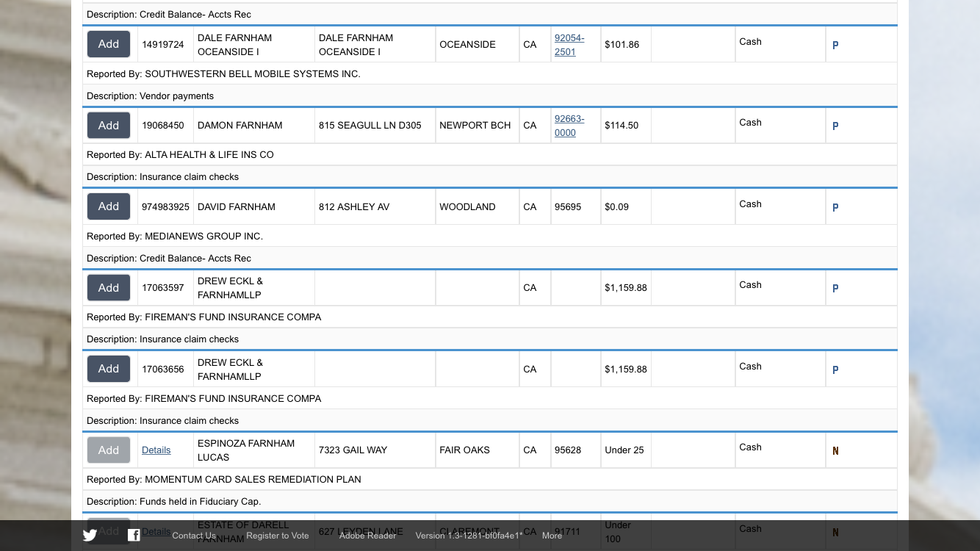Viewport: 980px width, 551px height.
Task: Click address 815 SEAGULL LN D305
Action: (x=370, y=126)
